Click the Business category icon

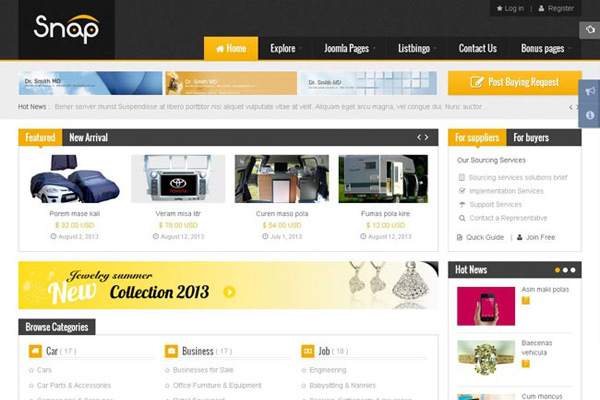171,351
